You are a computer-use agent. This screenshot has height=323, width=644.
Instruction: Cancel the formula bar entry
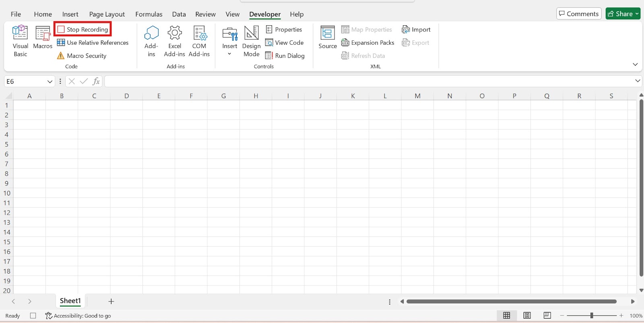[x=72, y=81]
